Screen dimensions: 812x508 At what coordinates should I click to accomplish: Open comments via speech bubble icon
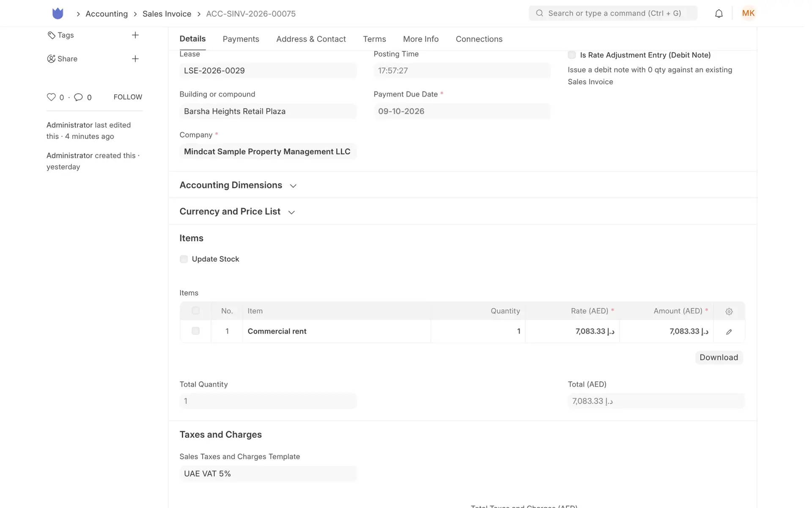tap(78, 97)
